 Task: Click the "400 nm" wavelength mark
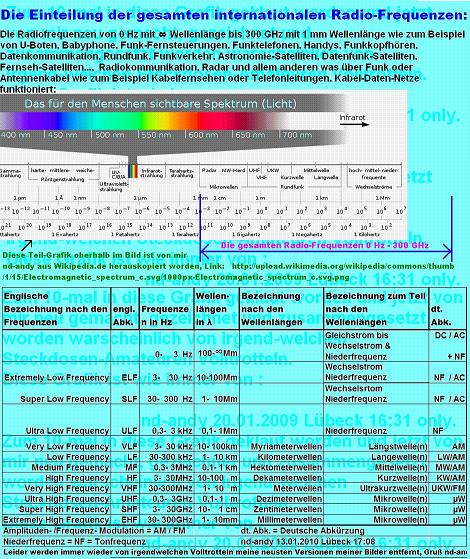(x=15, y=135)
